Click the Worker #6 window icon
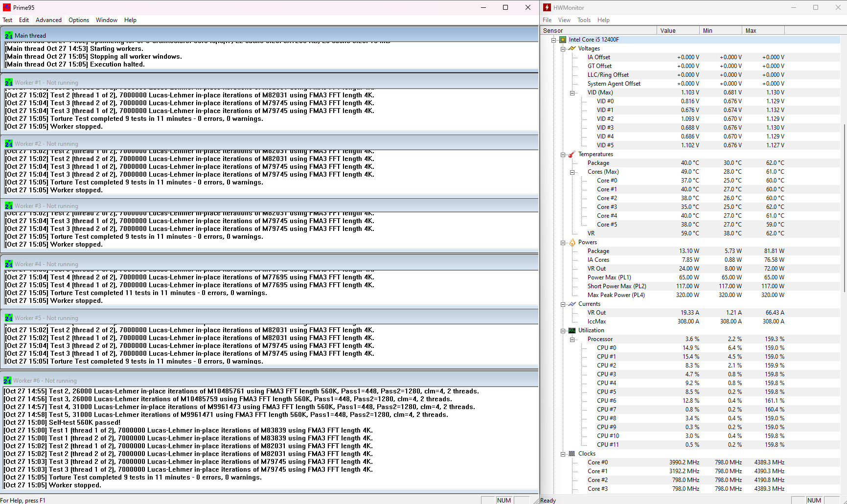This screenshot has height=504, width=847. (x=7, y=380)
